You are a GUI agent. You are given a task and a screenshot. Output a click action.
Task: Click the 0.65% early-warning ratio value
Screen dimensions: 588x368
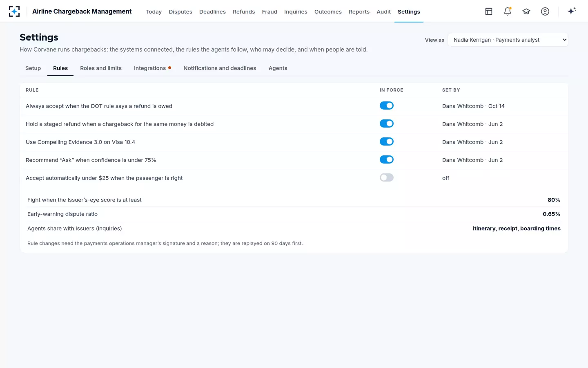[x=551, y=214]
